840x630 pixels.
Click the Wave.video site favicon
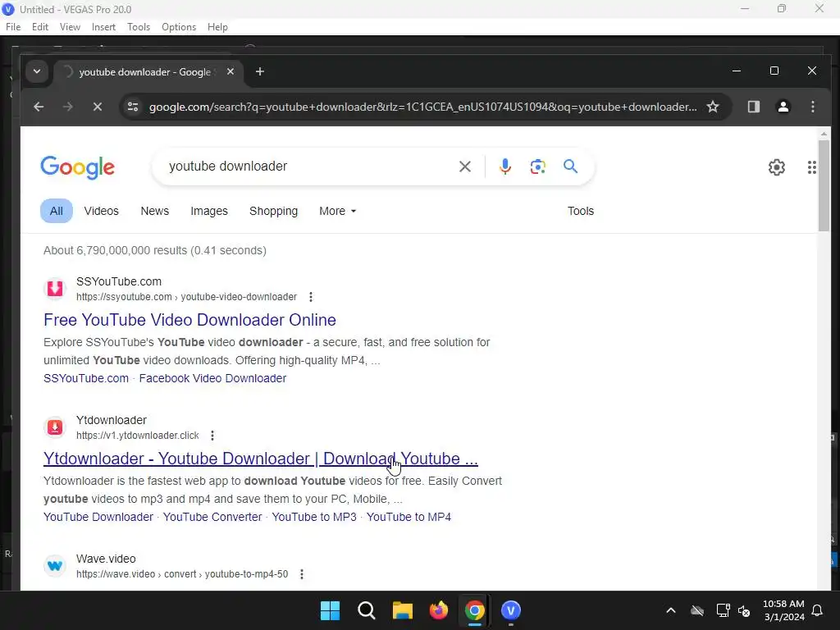tap(55, 566)
